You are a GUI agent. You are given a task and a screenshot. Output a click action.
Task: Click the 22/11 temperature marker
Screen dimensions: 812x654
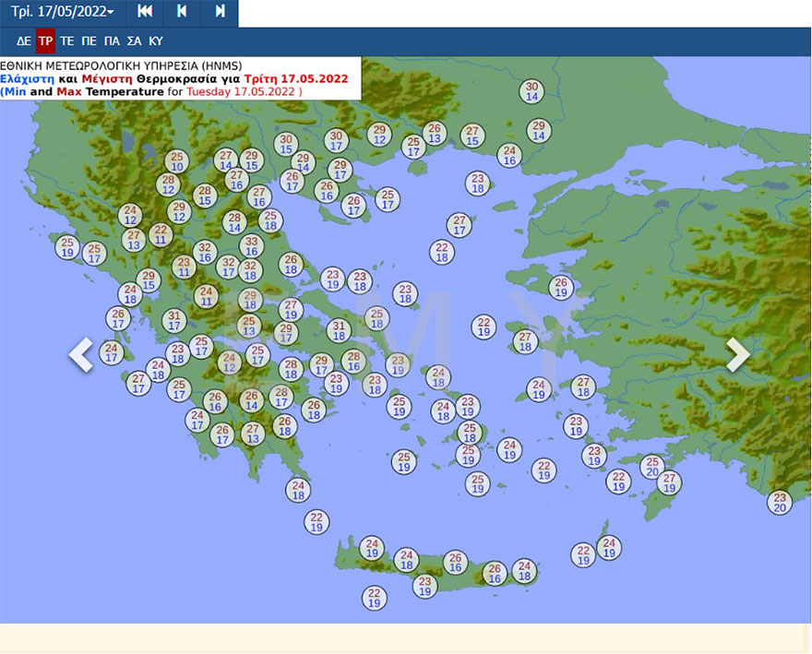click(161, 234)
